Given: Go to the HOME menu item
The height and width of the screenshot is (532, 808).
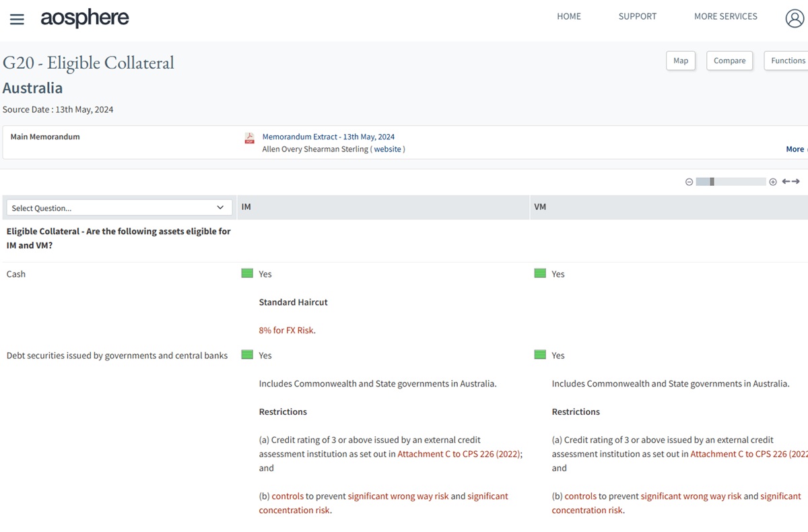Looking at the screenshot, I should 568,16.
